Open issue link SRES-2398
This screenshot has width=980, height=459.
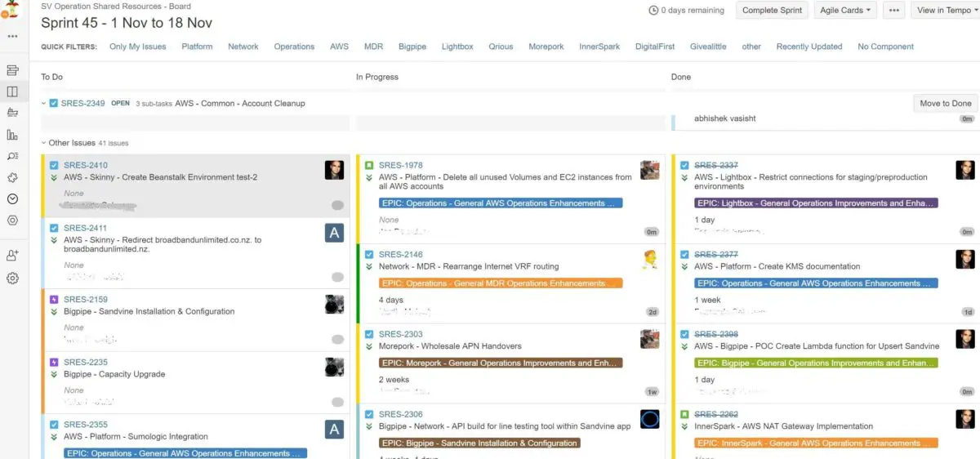(x=716, y=334)
